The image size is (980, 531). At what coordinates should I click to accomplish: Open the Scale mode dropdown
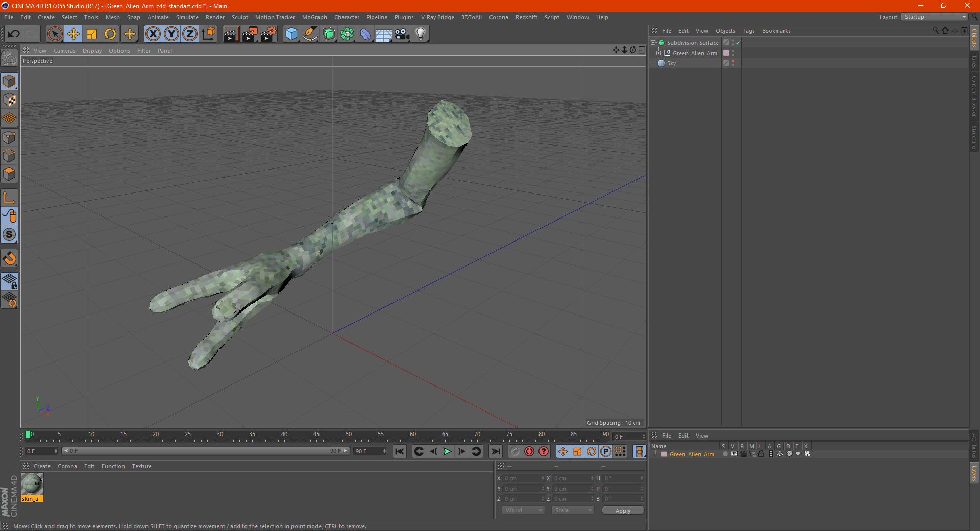(573, 510)
